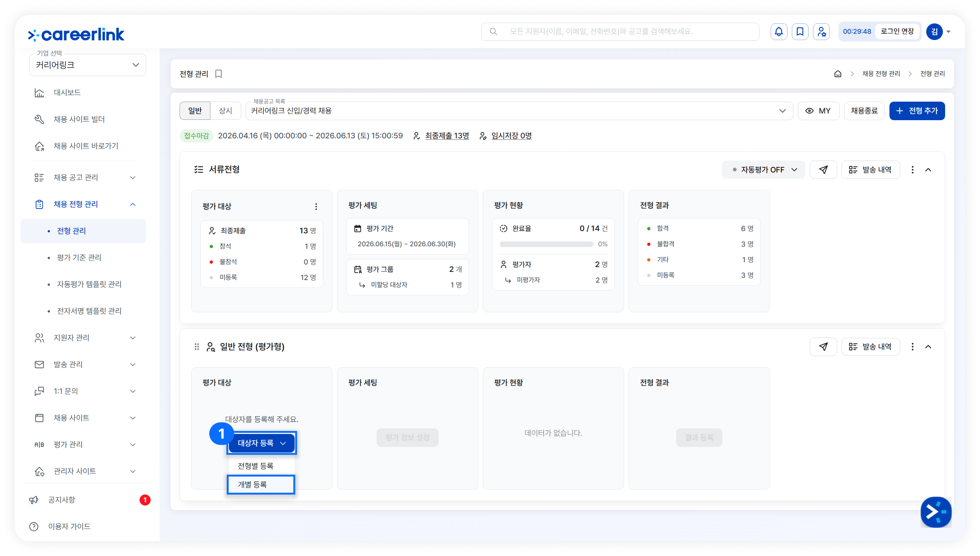Open the 임시저장 0명 link
Viewport: 980px width, 556px height.
pyautogui.click(x=511, y=136)
